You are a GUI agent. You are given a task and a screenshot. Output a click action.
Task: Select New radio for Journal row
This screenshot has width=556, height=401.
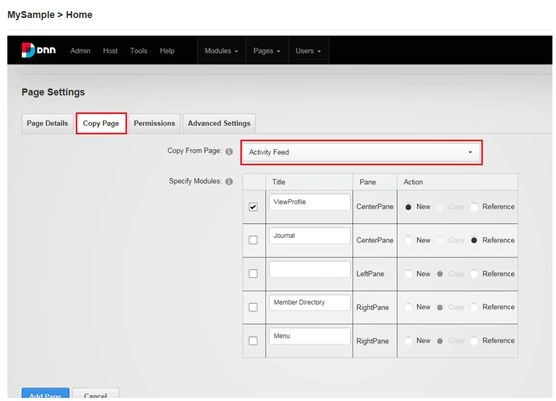pos(408,240)
